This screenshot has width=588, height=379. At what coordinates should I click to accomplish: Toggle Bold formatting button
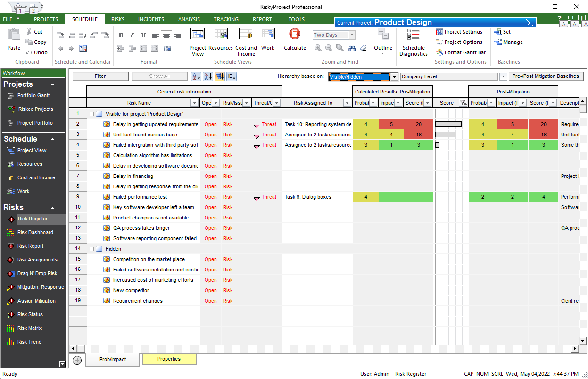pyautogui.click(x=121, y=35)
